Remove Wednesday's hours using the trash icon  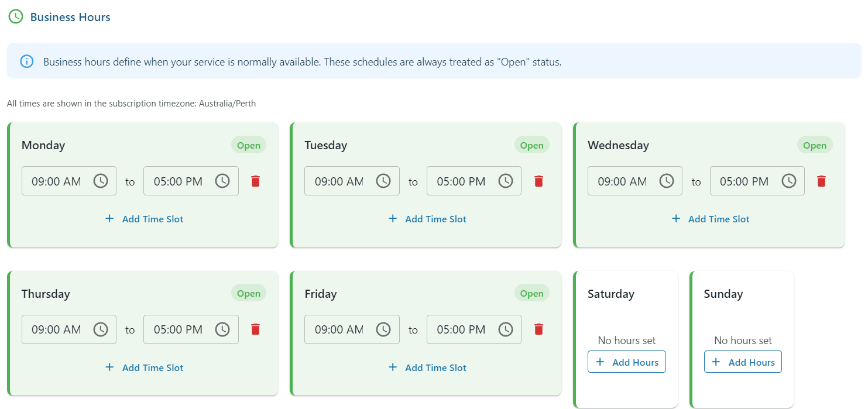click(x=821, y=181)
